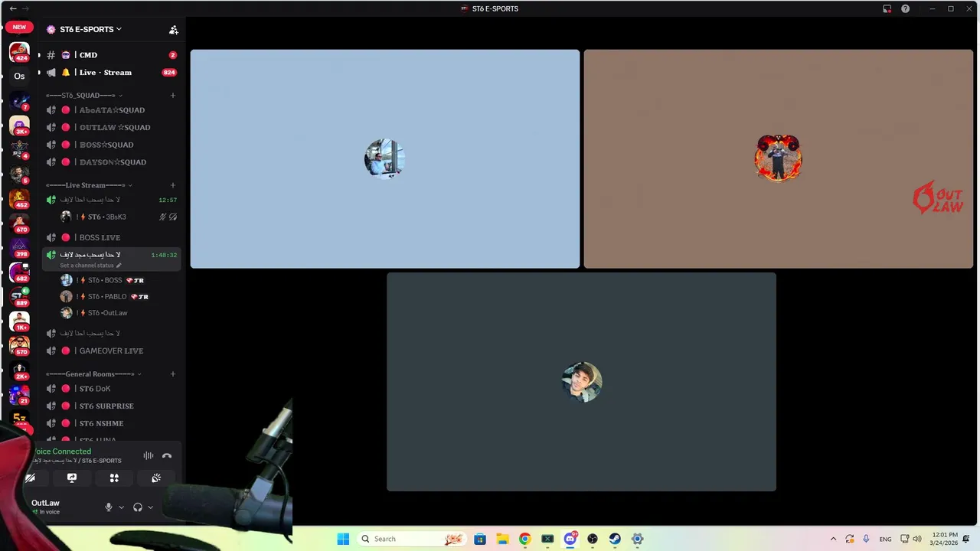Toggle the camera on in voice panel
The width and height of the screenshot is (980, 551).
pos(30,478)
